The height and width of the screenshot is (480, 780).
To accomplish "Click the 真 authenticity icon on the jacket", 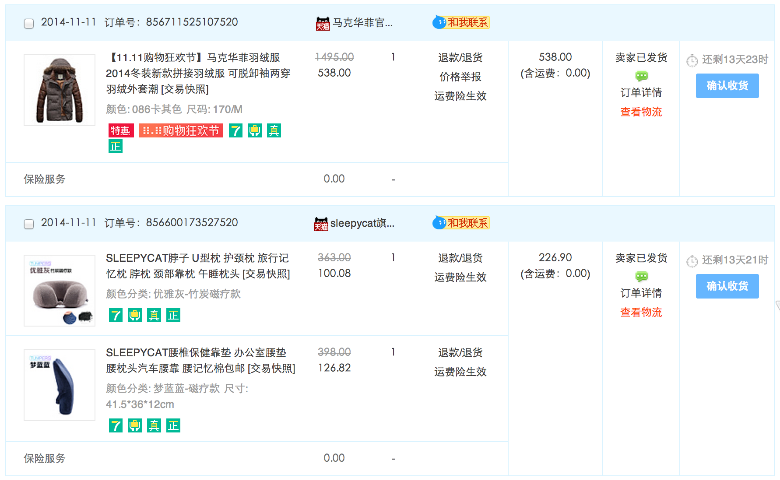I will coord(274,130).
